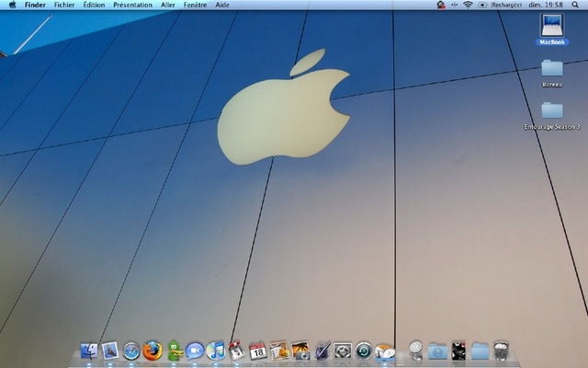Image resolution: width=588 pixels, height=368 pixels.
Task: Open Finder from the Dock
Action: [x=89, y=350]
